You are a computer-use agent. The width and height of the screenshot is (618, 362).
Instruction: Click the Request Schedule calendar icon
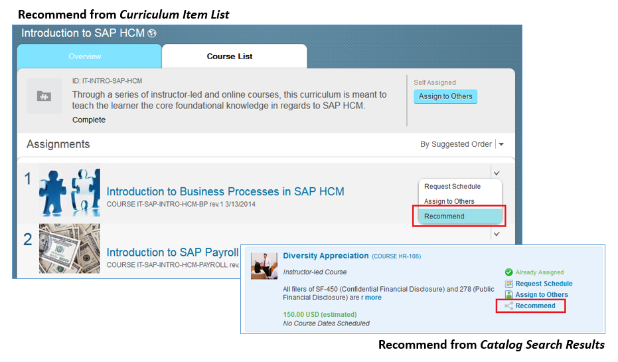pos(509,284)
